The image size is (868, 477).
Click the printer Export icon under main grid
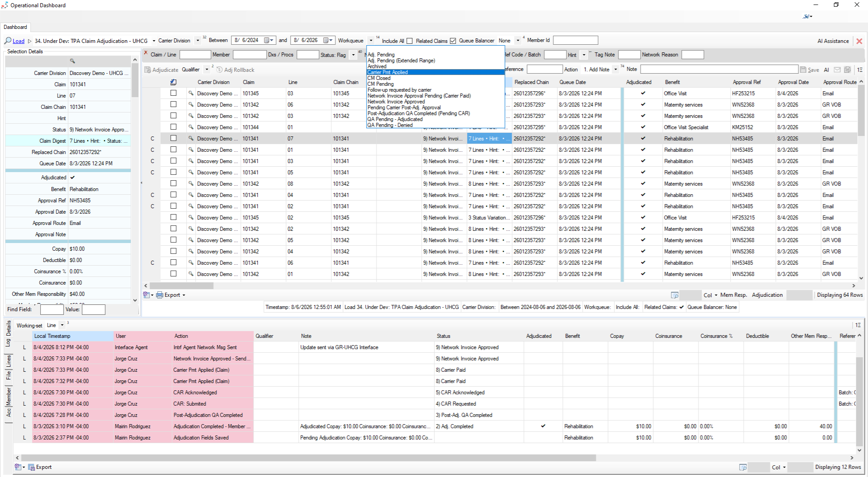click(160, 295)
